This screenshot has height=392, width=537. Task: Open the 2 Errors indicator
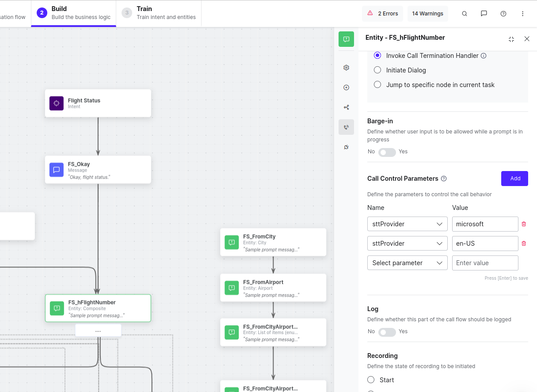tap(383, 14)
